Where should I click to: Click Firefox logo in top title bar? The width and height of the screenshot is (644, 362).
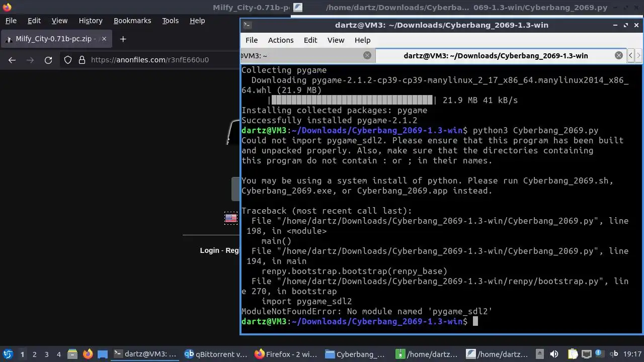(x=6, y=7)
